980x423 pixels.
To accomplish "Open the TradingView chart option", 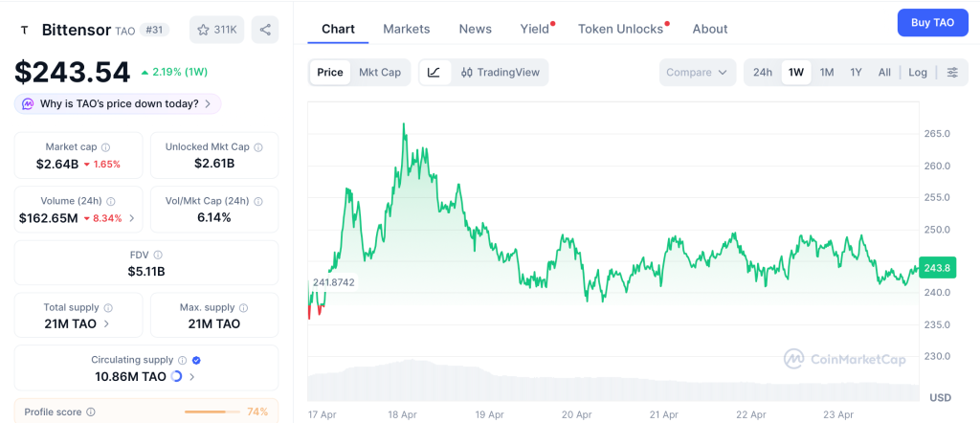I will click(x=500, y=73).
